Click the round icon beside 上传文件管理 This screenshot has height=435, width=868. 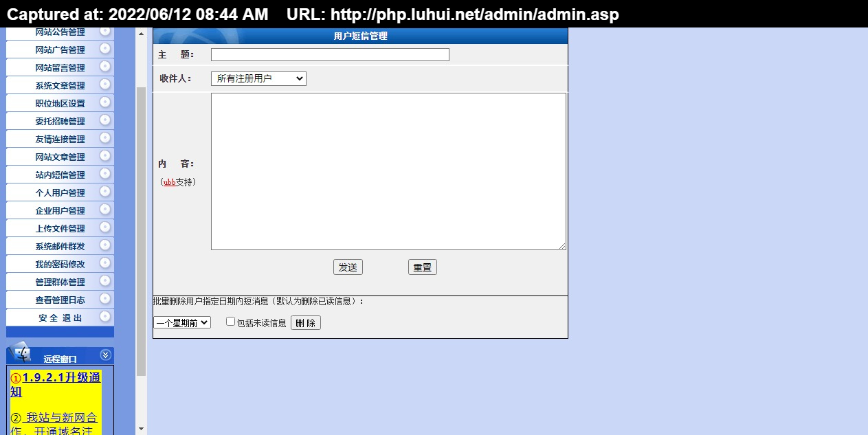click(x=105, y=227)
